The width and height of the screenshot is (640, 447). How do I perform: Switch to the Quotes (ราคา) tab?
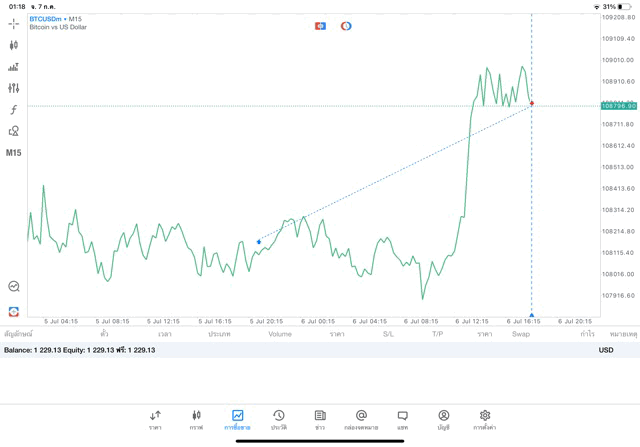(x=155, y=419)
